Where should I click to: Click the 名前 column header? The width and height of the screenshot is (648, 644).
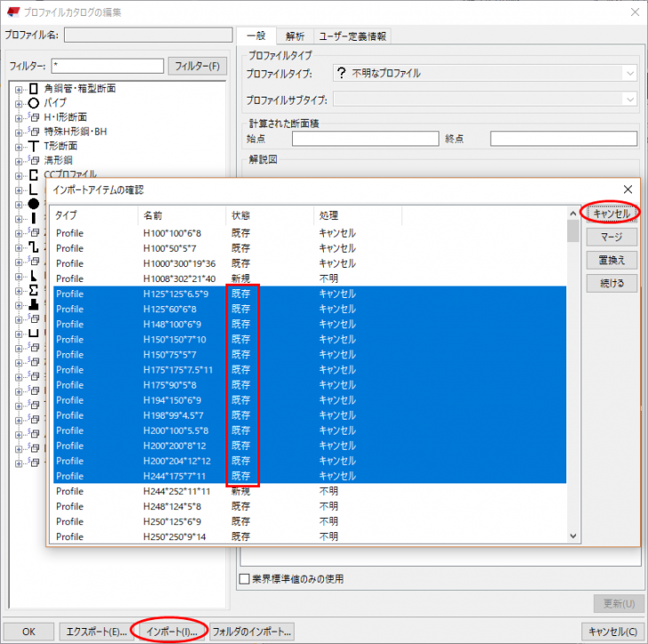pyautogui.click(x=182, y=216)
